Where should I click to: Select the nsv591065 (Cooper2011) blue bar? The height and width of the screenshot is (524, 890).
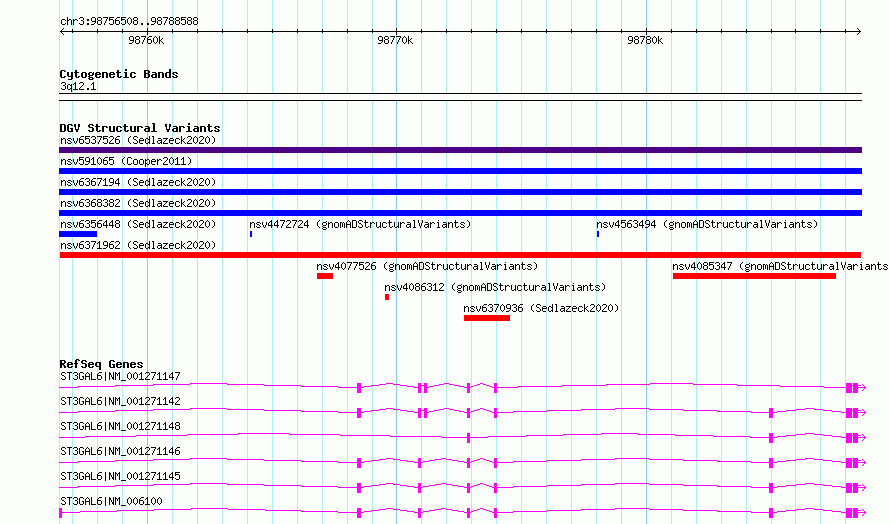tap(460, 171)
